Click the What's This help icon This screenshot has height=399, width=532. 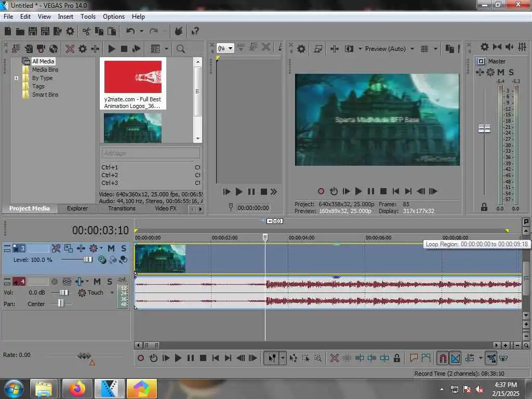point(195,32)
